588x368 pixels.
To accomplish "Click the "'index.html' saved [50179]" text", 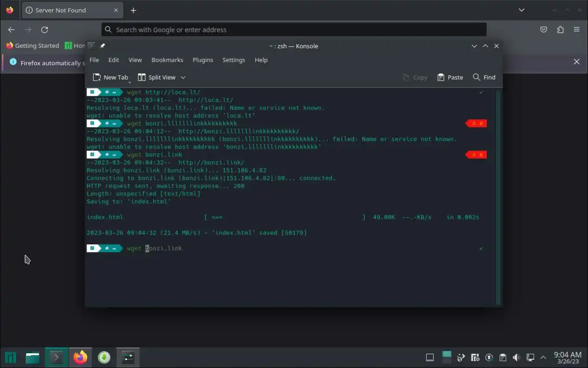I will 259,233.
